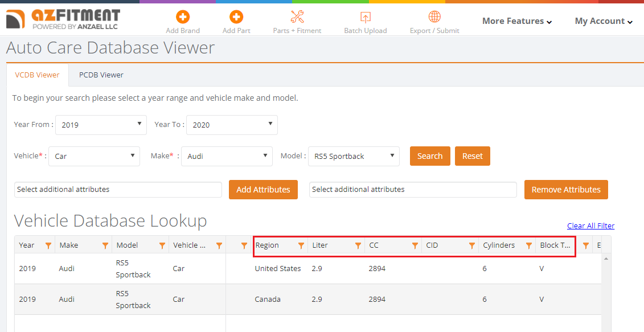Select the Canada region cell

[268, 299]
